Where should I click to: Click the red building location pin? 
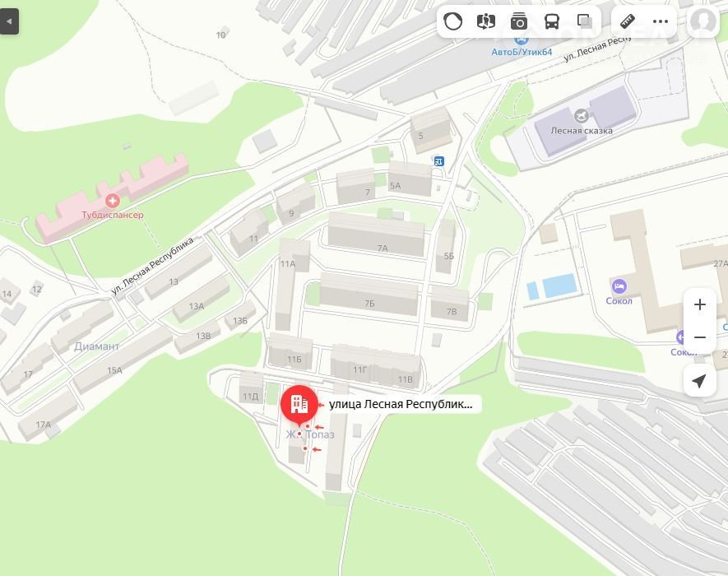coord(299,405)
